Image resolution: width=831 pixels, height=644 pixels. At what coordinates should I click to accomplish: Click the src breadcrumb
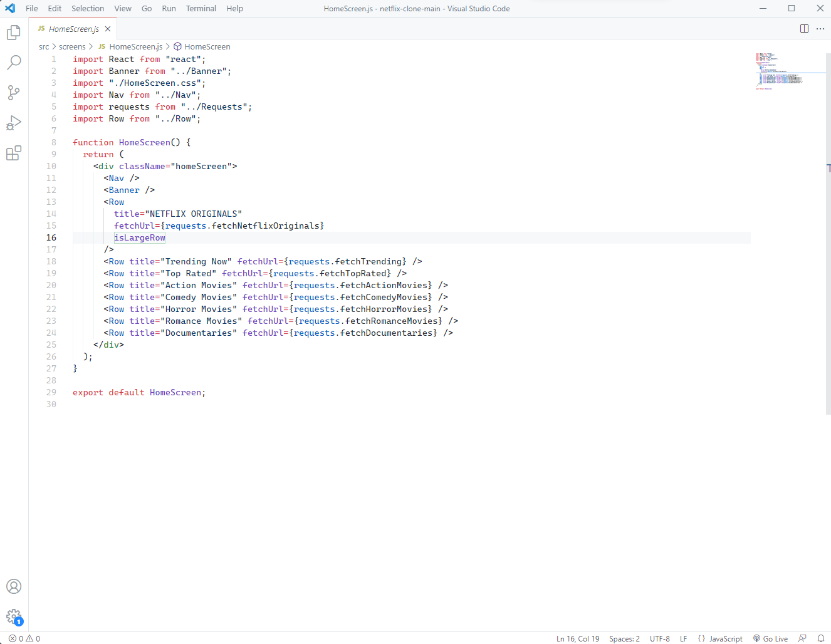pos(44,46)
